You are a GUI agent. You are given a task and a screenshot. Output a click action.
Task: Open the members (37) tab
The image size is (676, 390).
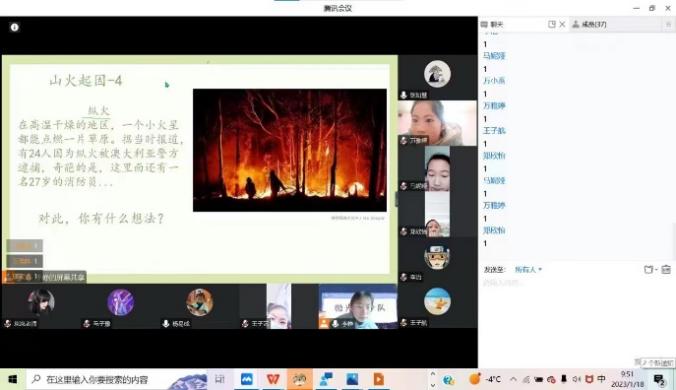(590, 25)
